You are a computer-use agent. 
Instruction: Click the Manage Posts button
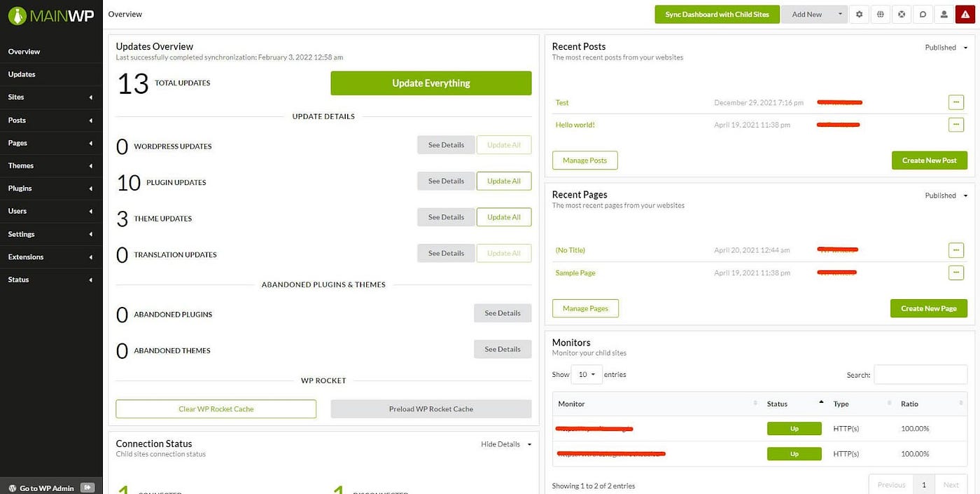585,160
